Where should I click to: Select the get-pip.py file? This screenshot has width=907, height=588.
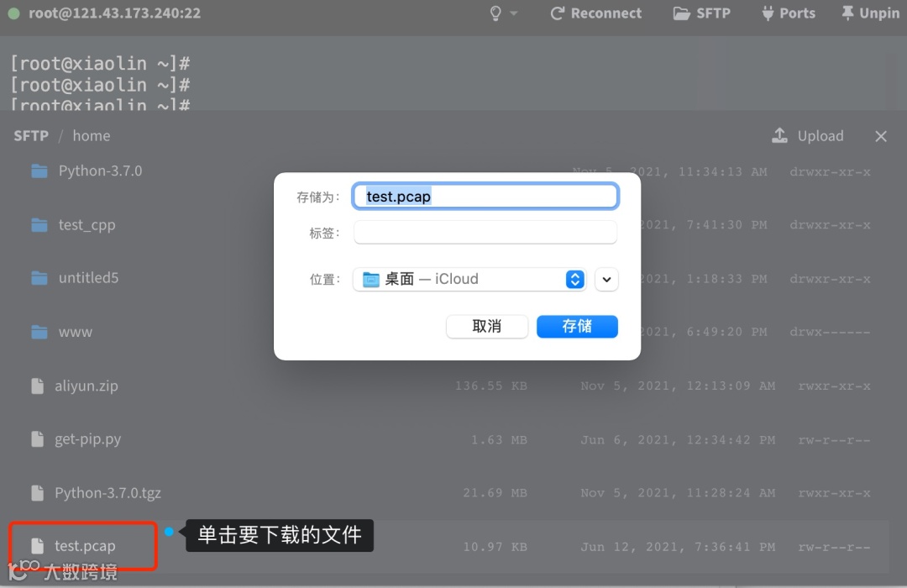[x=88, y=439]
